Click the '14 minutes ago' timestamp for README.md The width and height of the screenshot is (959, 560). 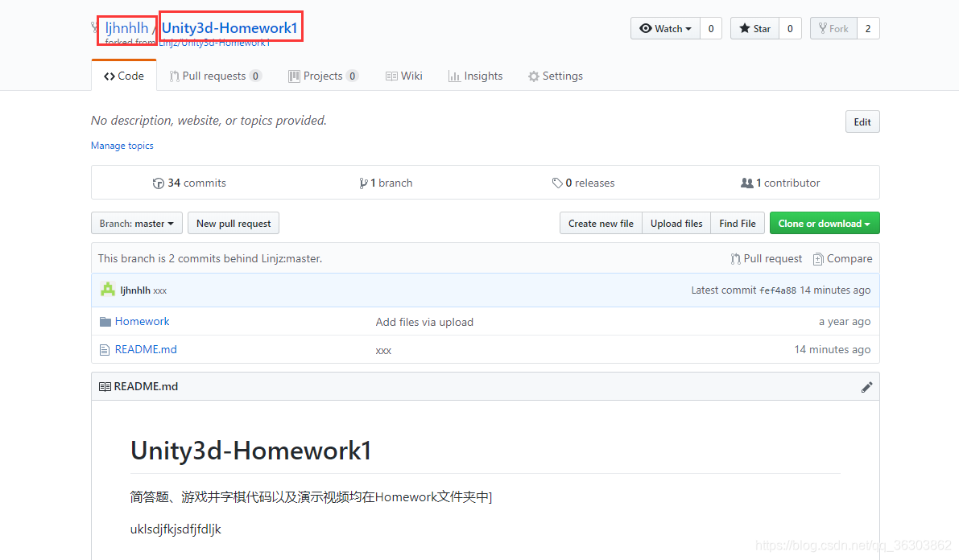(833, 350)
